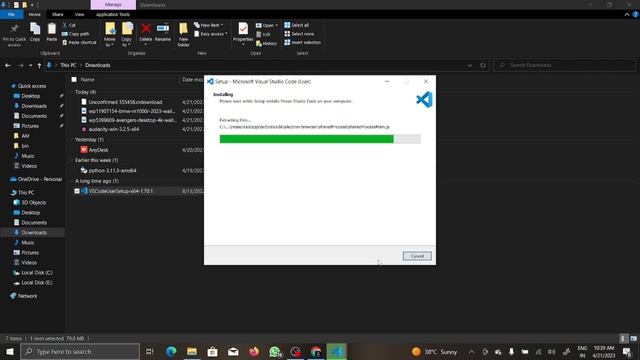
Task: Go back with the Back arrow
Action: coord(8,65)
